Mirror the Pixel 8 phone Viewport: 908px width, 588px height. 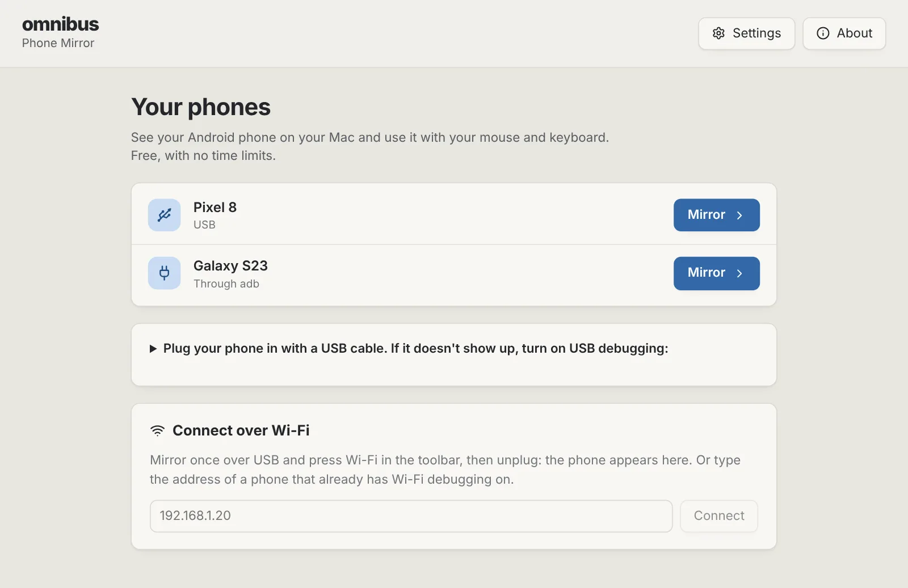click(716, 215)
